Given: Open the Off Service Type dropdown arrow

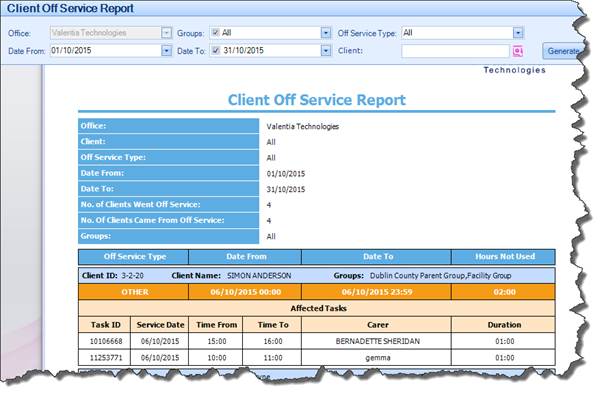Looking at the screenshot, I should pyautogui.click(x=518, y=33).
